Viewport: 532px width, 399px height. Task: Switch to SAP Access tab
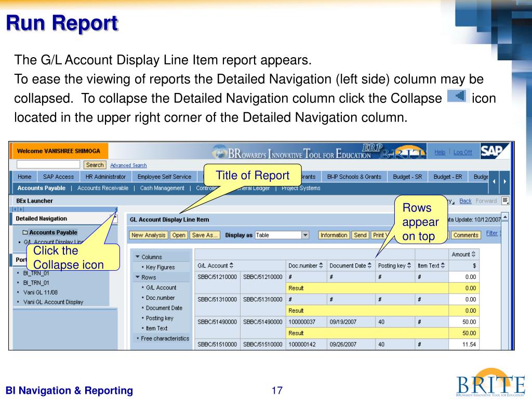coord(58,177)
